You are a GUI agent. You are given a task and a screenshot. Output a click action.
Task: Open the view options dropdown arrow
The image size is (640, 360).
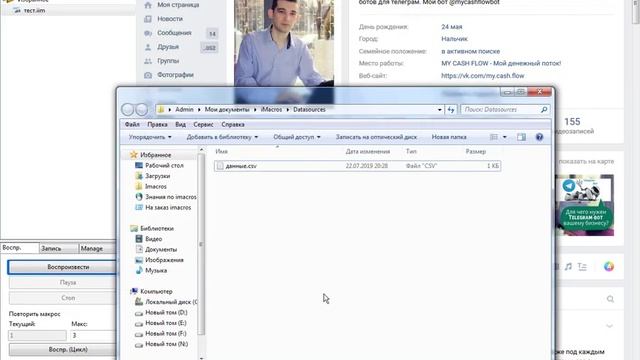point(504,137)
